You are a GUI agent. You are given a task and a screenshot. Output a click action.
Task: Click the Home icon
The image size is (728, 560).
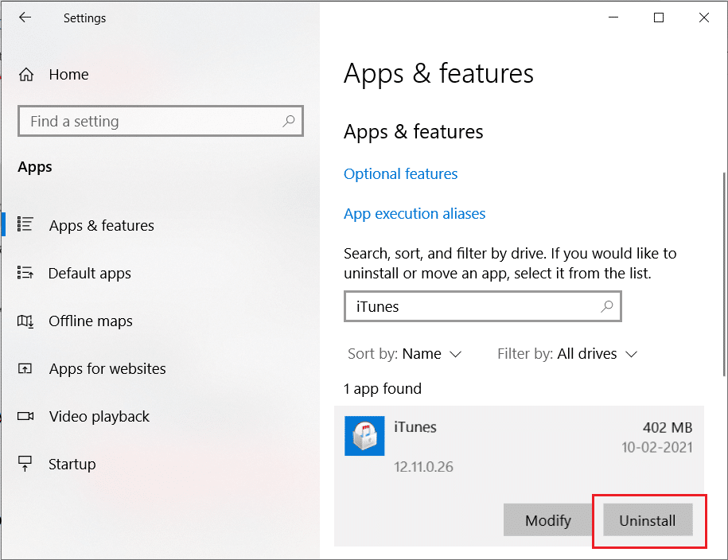pos(26,74)
